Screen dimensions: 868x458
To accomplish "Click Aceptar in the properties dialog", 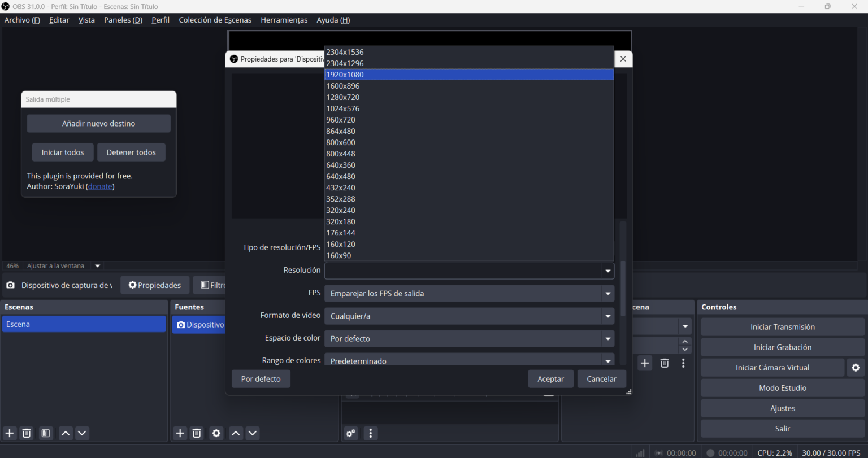I will (550, 379).
